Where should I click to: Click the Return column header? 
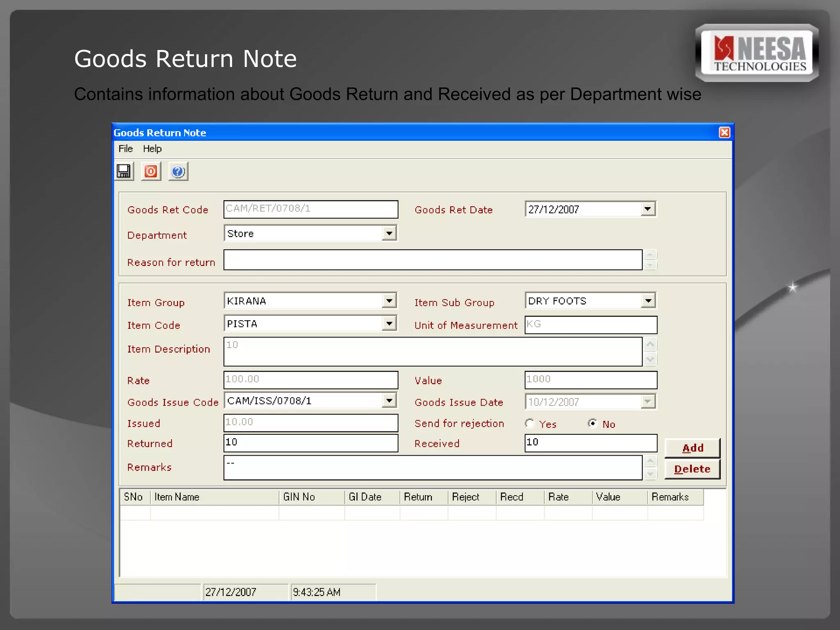424,497
